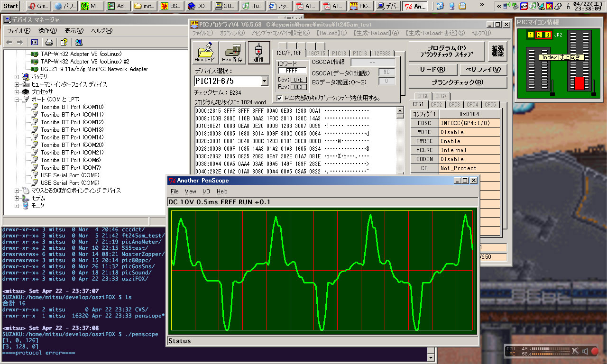The image size is (607, 364).
Task: Click the Hex save (Hex保存) icon button
Action: pos(232,52)
